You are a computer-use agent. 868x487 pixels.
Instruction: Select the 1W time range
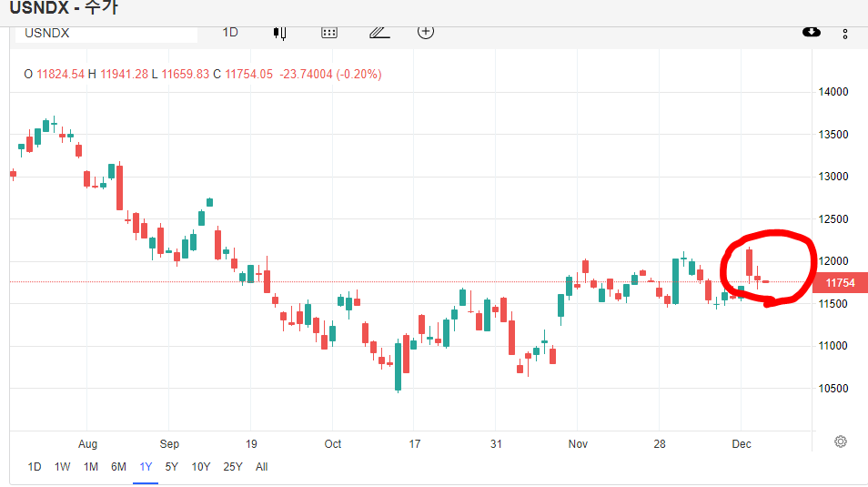[x=62, y=466]
